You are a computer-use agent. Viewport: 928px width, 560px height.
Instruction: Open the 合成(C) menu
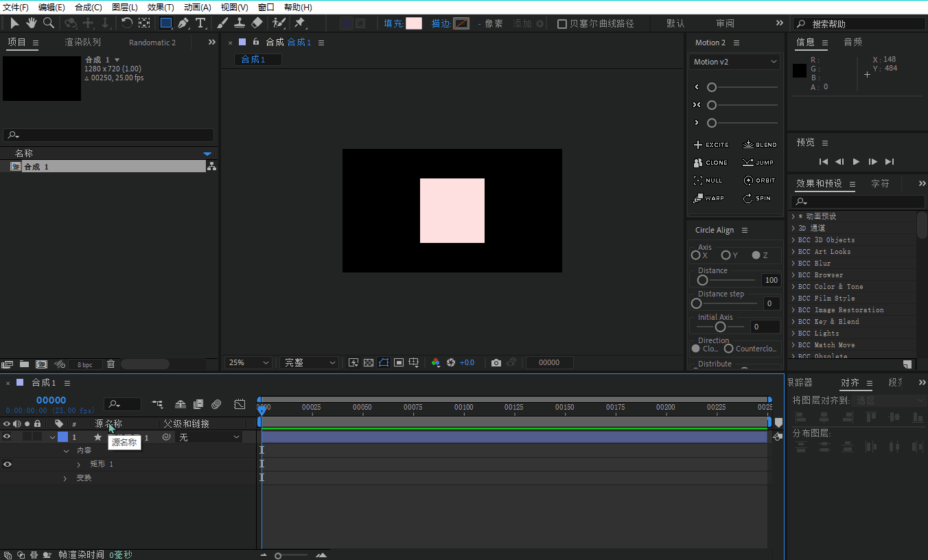(x=89, y=8)
